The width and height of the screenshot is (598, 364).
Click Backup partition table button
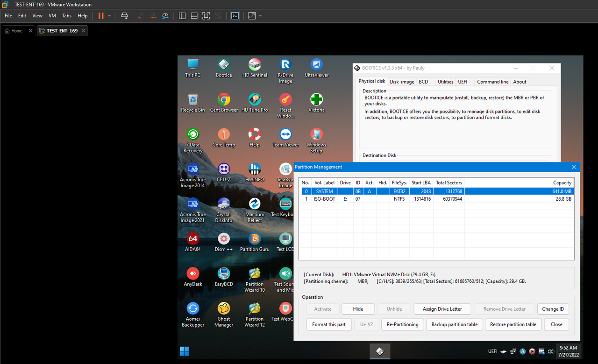454,324
